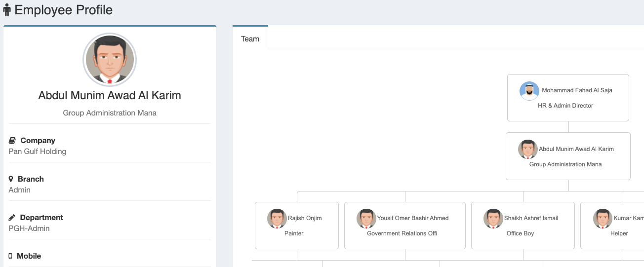Select the HR & Admin Director title

(x=565, y=106)
